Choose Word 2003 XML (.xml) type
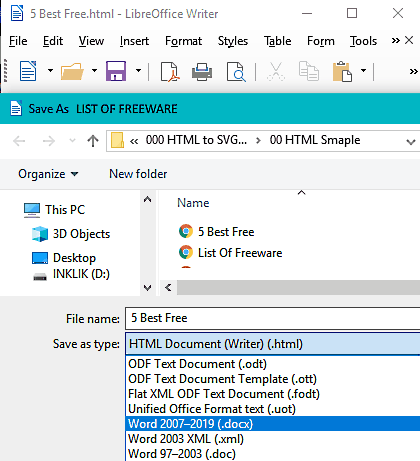Screen dimensions: 420x461 [x=273, y=439]
